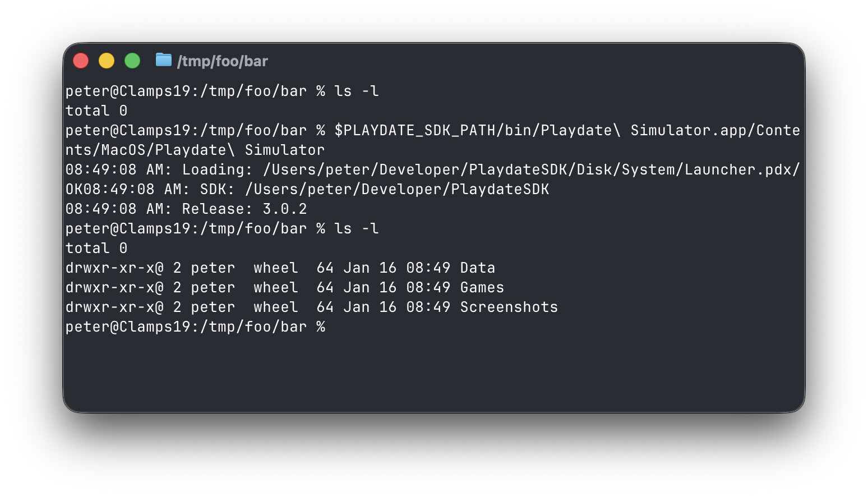This screenshot has width=868, height=496.
Task: Select the Data directory name in the listing
Action: (478, 268)
